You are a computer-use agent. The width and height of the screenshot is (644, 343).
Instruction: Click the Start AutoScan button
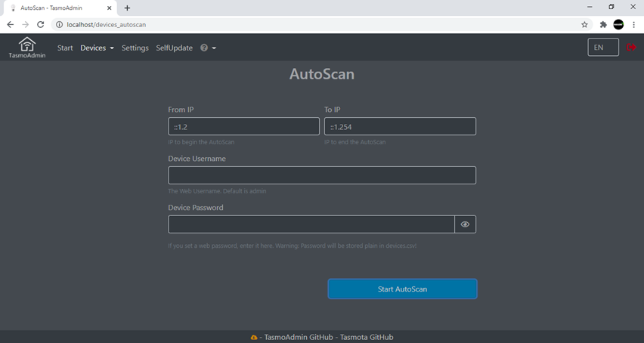(402, 289)
